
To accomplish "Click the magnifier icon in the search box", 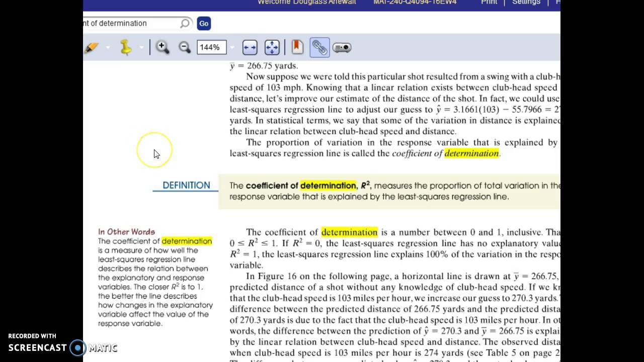I will 185,23.
